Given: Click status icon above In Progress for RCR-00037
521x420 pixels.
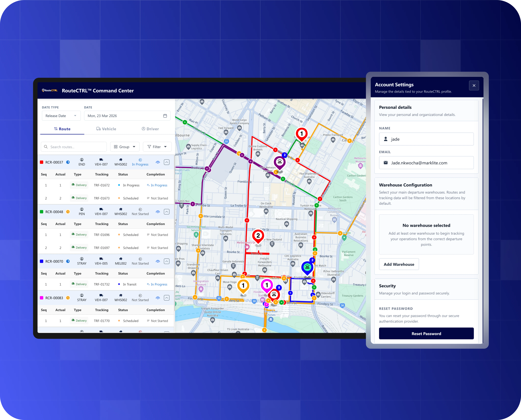Looking at the screenshot, I should [x=140, y=160].
